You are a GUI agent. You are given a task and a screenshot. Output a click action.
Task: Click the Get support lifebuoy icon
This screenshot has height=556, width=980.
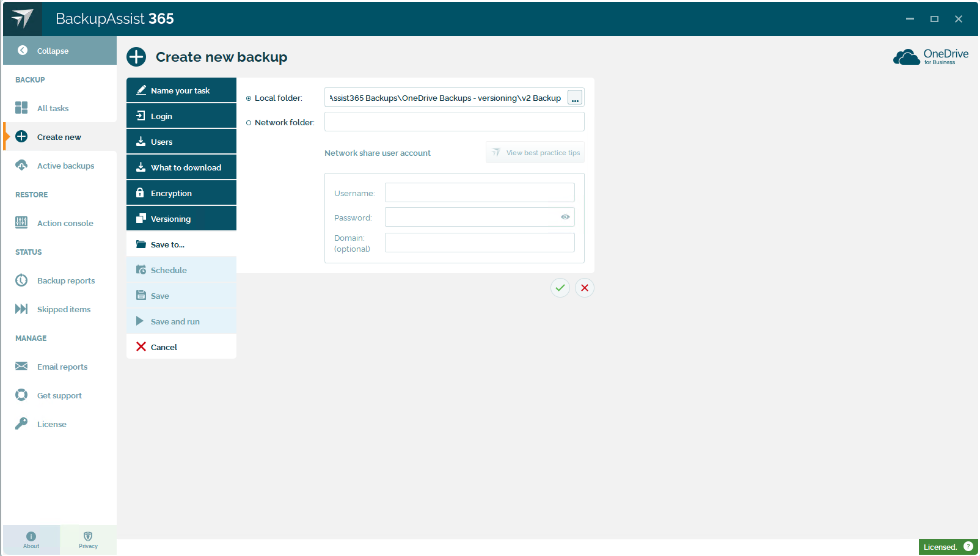pos(21,395)
